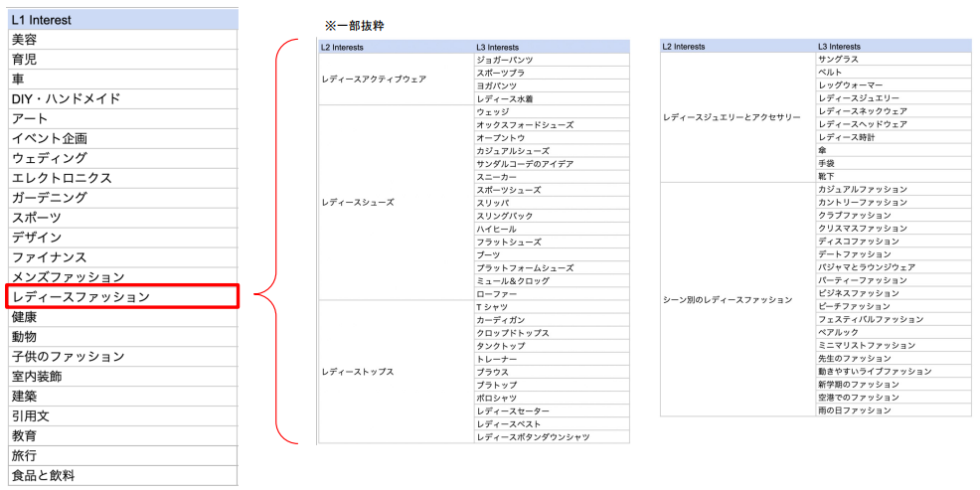Viewport: 980px width, 490px height.
Task: Click the サングラス L3 cell
Action: pyautogui.click(x=838, y=60)
